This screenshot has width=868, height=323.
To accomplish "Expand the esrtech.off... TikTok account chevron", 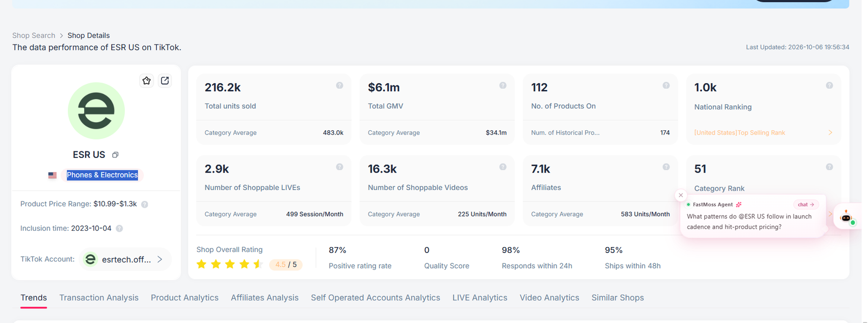I will pyautogui.click(x=160, y=259).
